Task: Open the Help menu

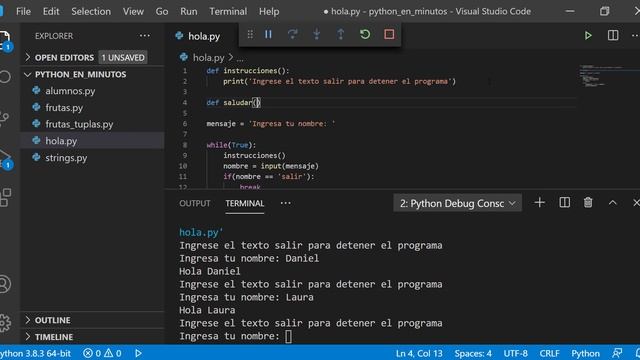Action: (x=269, y=11)
